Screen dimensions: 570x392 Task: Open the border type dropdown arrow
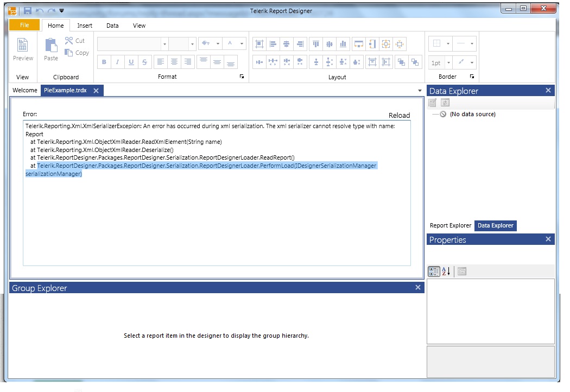point(448,43)
